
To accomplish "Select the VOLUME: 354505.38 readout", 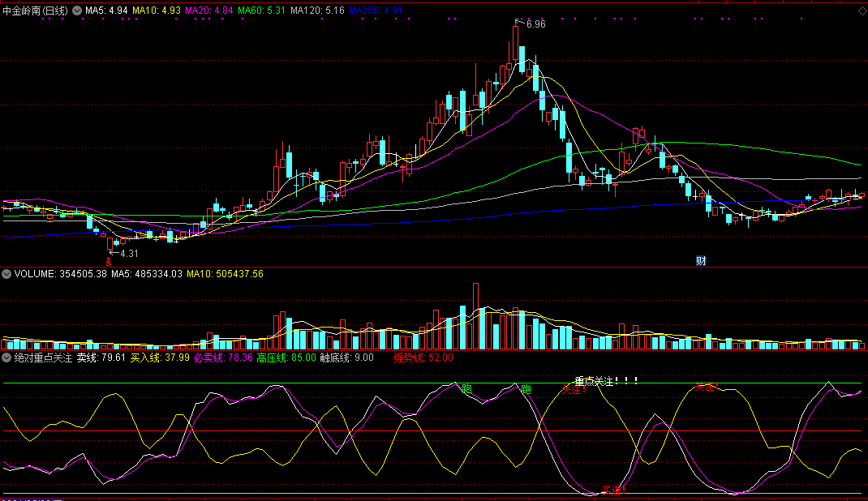I will pyautogui.click(x=60, y=274).
